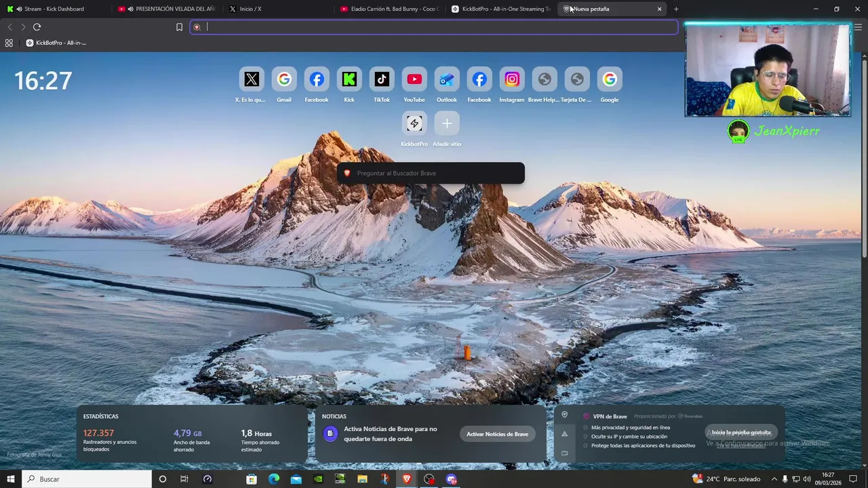The image size is (868, 488).
Task: Open the YouTube shortcut tile
Action: pos(414,79)
